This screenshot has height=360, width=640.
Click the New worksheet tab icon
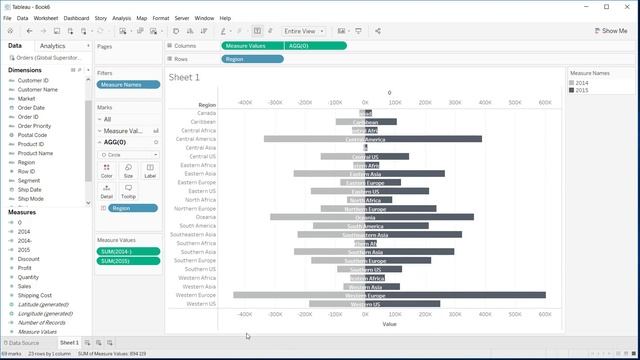[x=87, y=343]
